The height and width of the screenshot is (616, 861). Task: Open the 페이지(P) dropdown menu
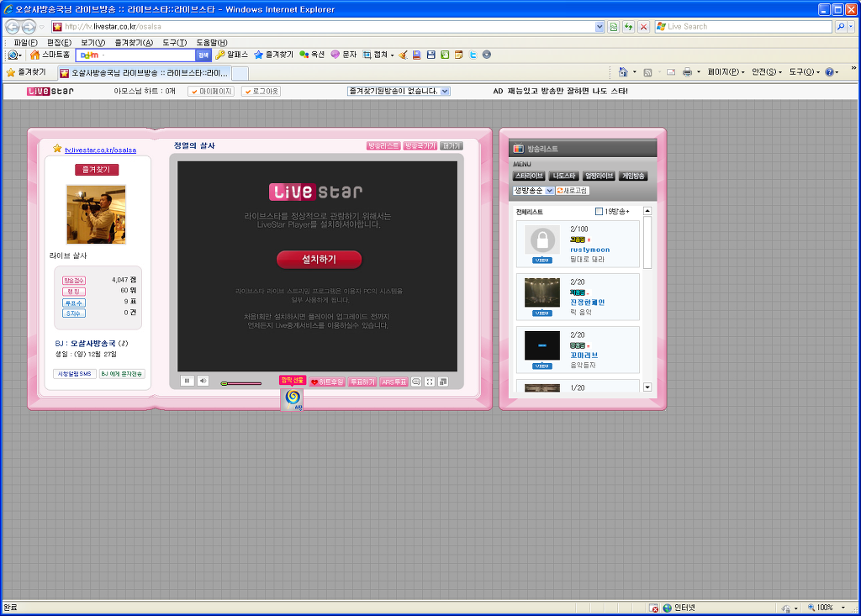click(726, 72)
